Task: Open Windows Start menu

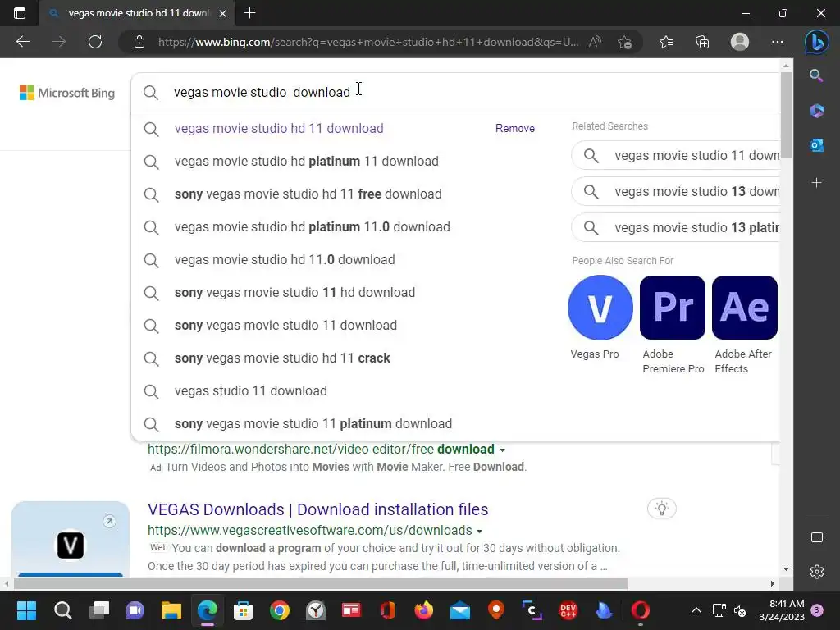Action: click(26, 610)
